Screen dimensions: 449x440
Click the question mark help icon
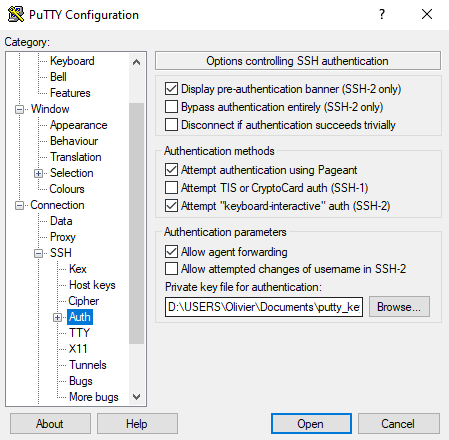tap(382, 14)
